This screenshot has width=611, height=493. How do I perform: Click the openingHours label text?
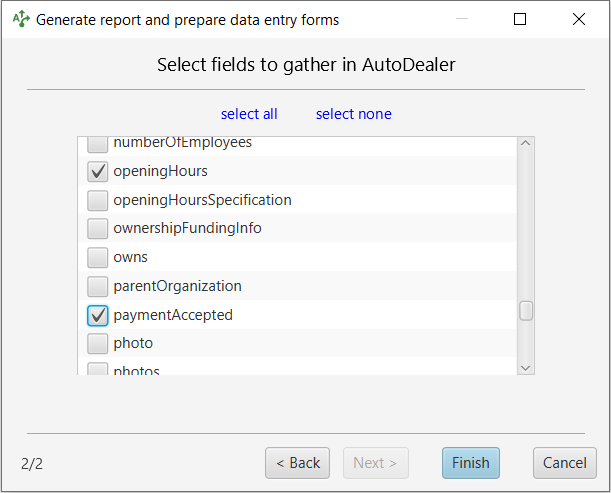pos(161,171)
